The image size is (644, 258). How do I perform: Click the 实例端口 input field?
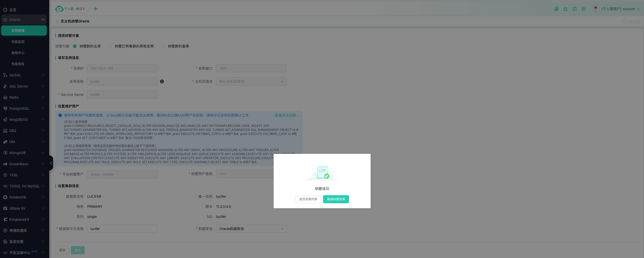[251, 68]
